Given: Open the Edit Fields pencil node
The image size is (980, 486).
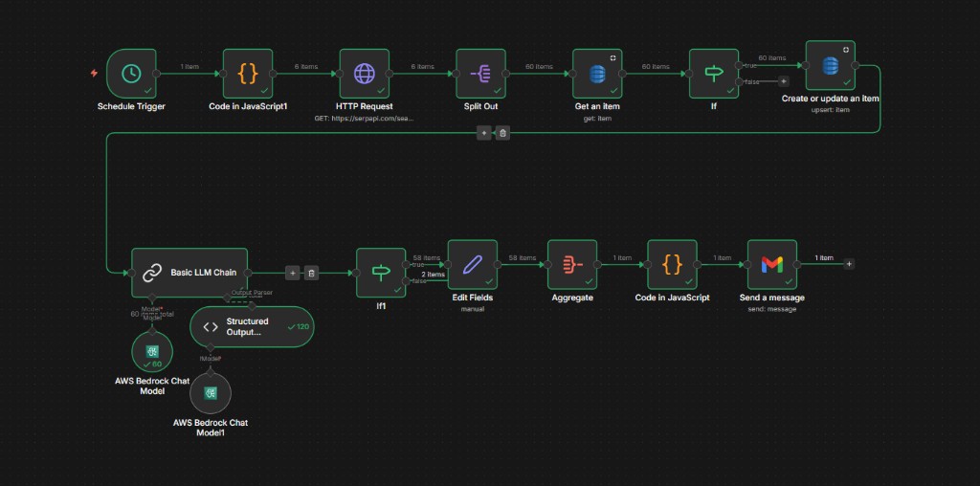Looking at the screenshot, I should coord(473,265).
